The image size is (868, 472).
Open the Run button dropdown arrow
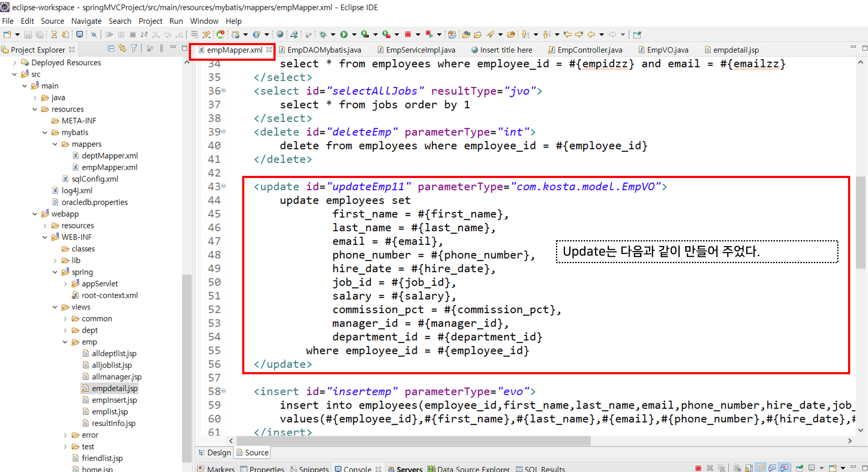[x=354, y=34]
